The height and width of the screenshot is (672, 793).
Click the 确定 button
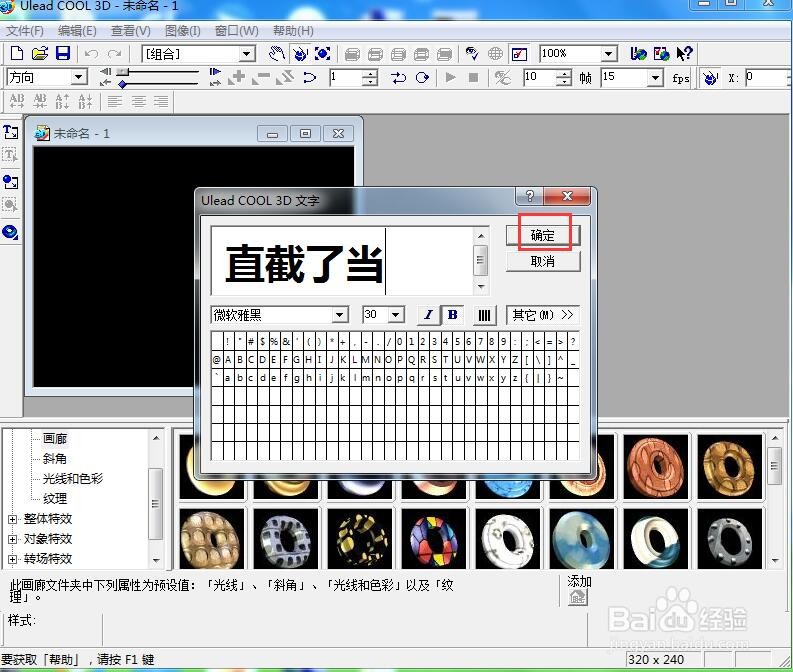click(x=543, y=235)
